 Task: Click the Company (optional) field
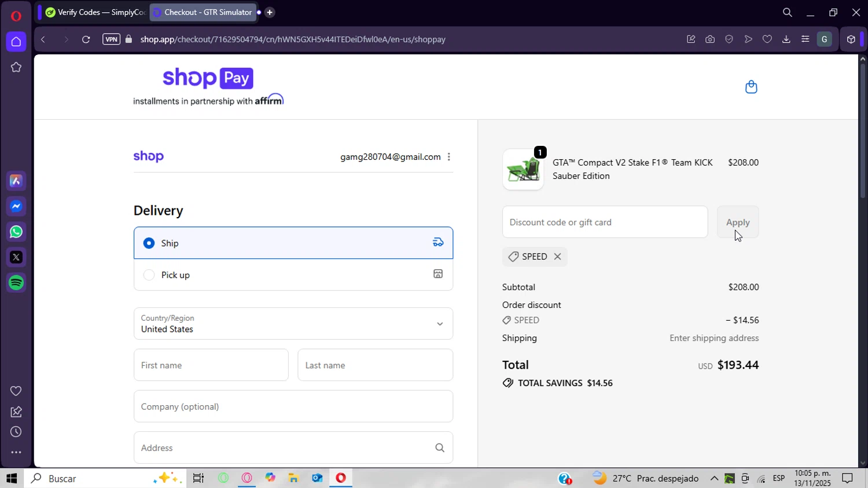(293, 406)
